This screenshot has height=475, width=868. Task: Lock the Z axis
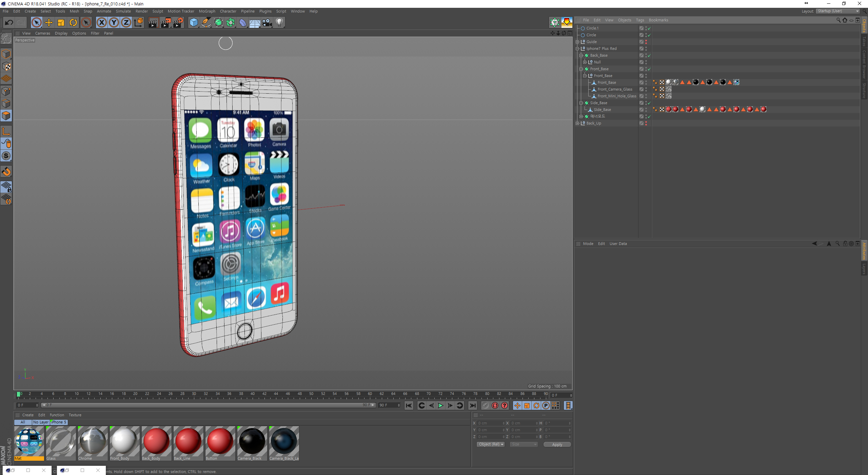point(126,23)
